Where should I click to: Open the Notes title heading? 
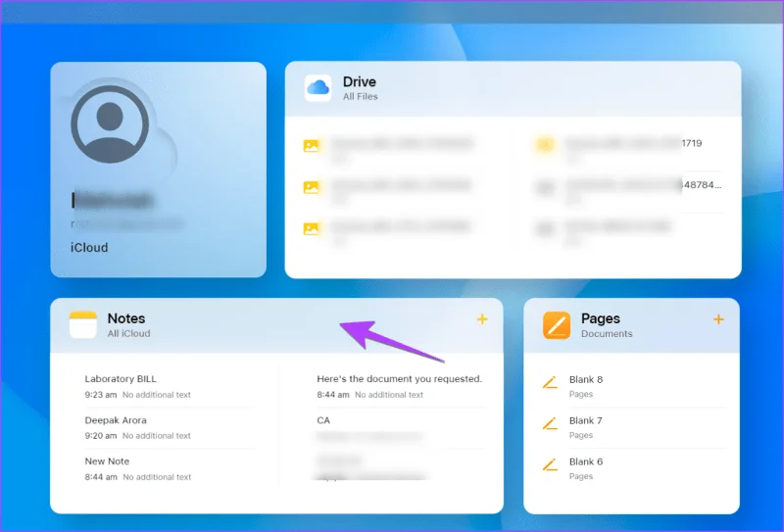[x=126, y=318]
